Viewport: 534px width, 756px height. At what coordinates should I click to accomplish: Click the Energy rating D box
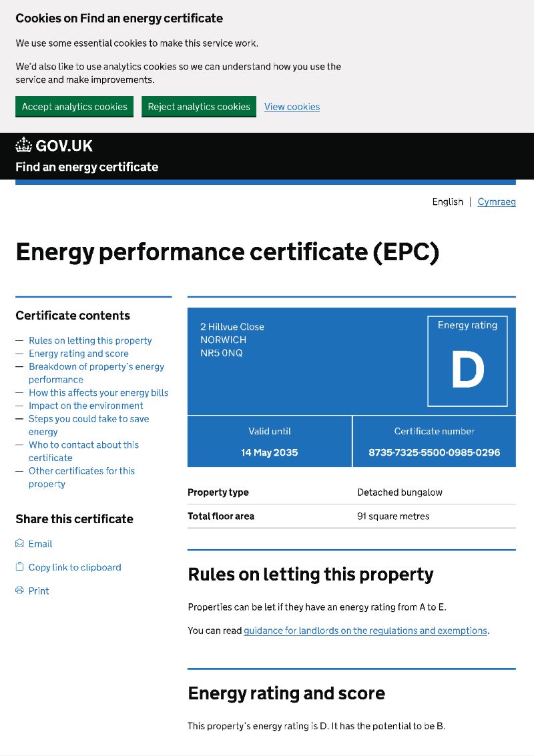[467, 361]
